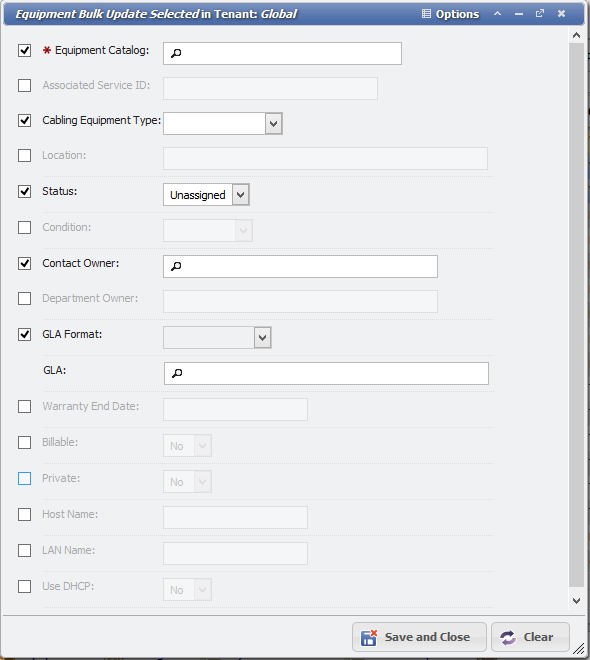Enable the Associated Service ID checkbox
Viewport: 590px width, 660px height.
click(24, 85)
